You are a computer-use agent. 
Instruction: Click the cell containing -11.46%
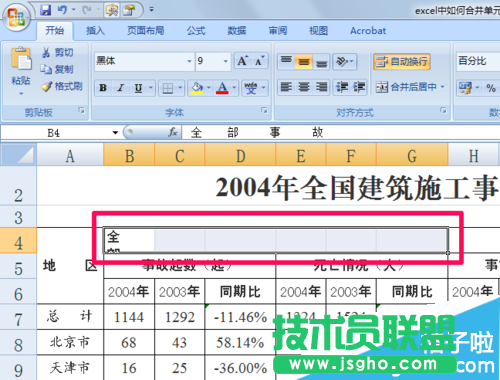(x=240, y=317)
